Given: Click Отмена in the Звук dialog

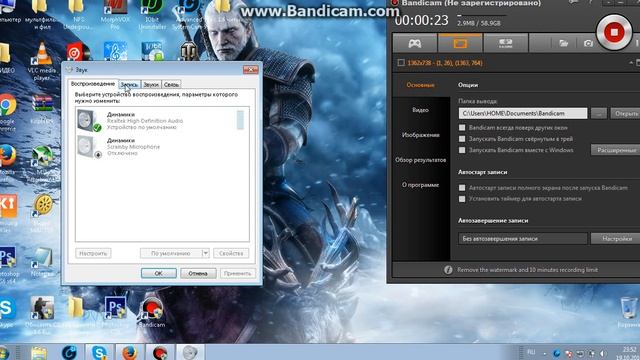Looking at the screenshot, I should tap(198, 273).
